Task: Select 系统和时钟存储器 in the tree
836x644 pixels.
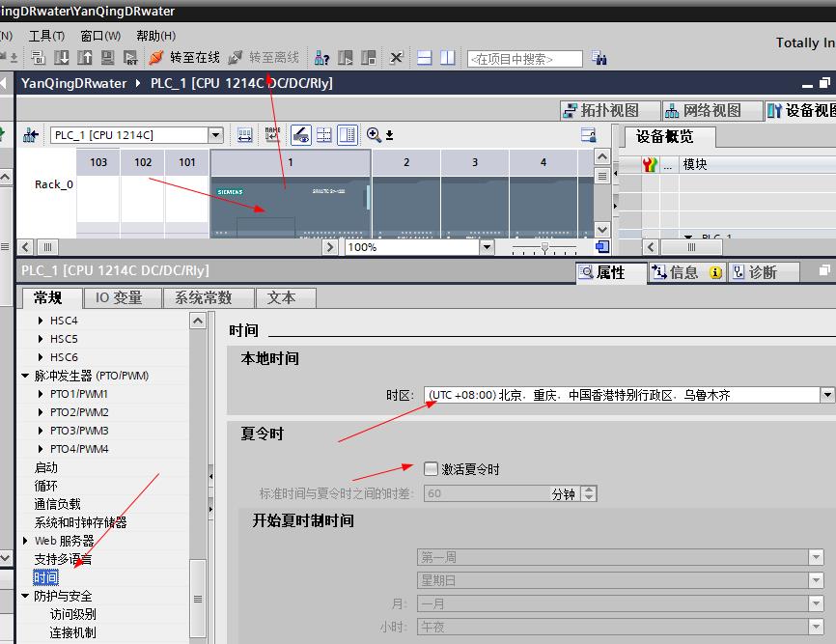Action: [x=80, y=522]
